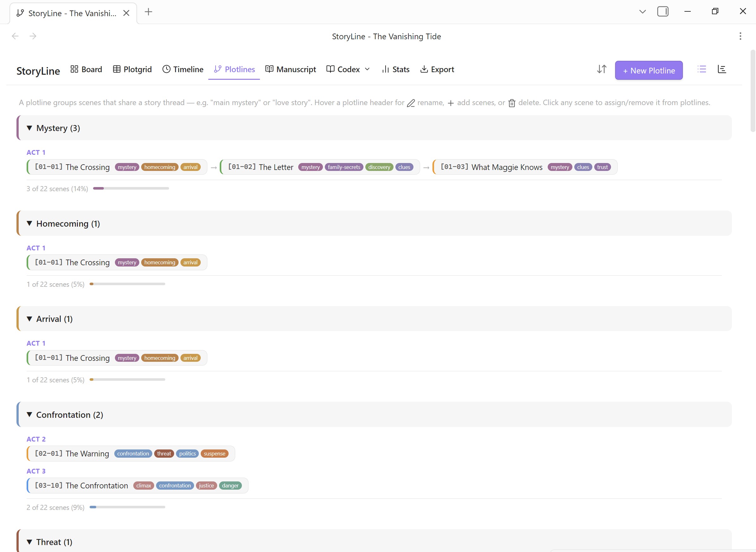Close the StoryLine tab
This screenshot has width=756, height=552.
[x=126, y=13]
